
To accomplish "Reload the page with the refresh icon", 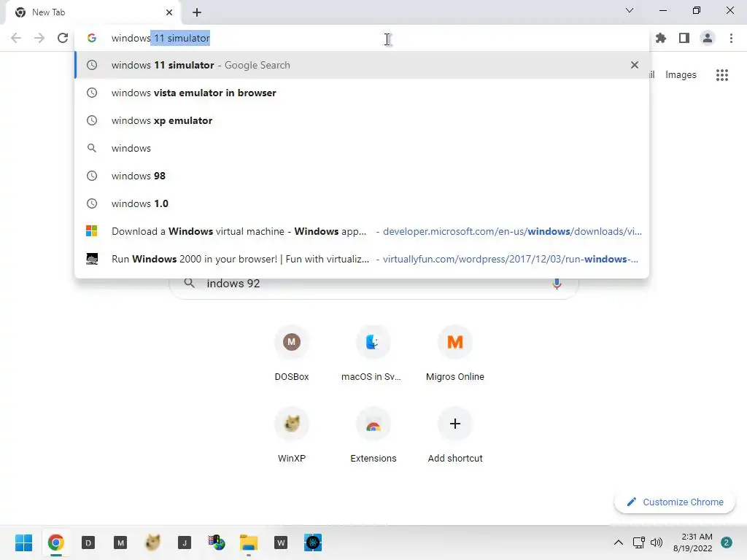I will click(x=63, y=38).
